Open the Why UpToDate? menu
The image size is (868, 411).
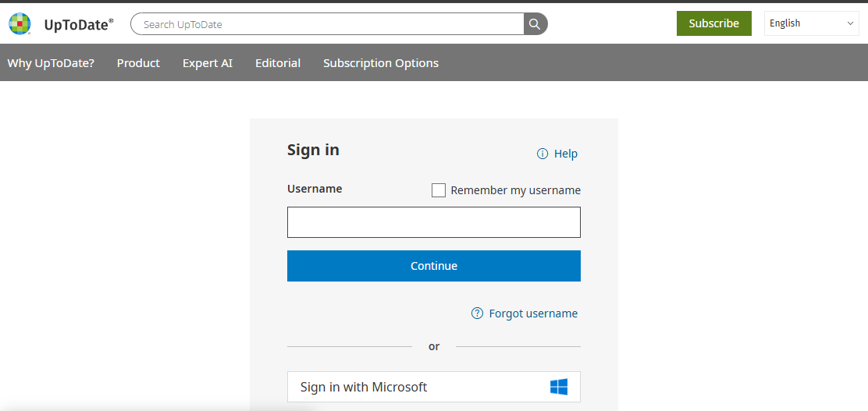pyautogui.click(x=51, y=63)
